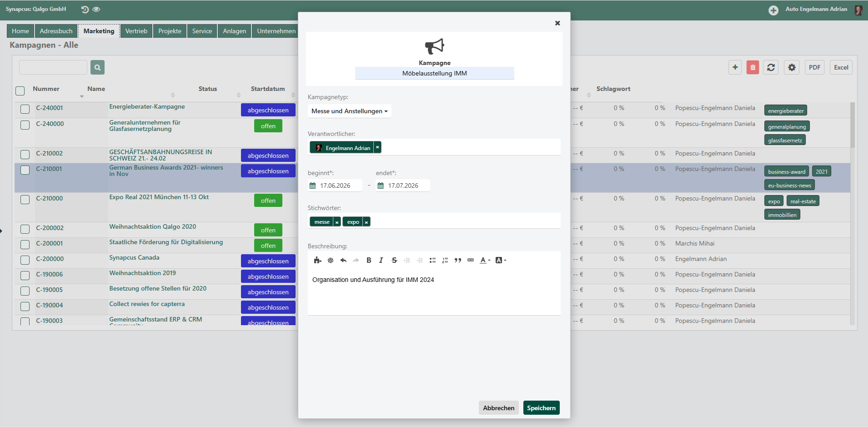Open Kampagnetyp dropdown Messe und Anstellungen
This screenshot has width=868, height=427.
(x=349, y=111)
